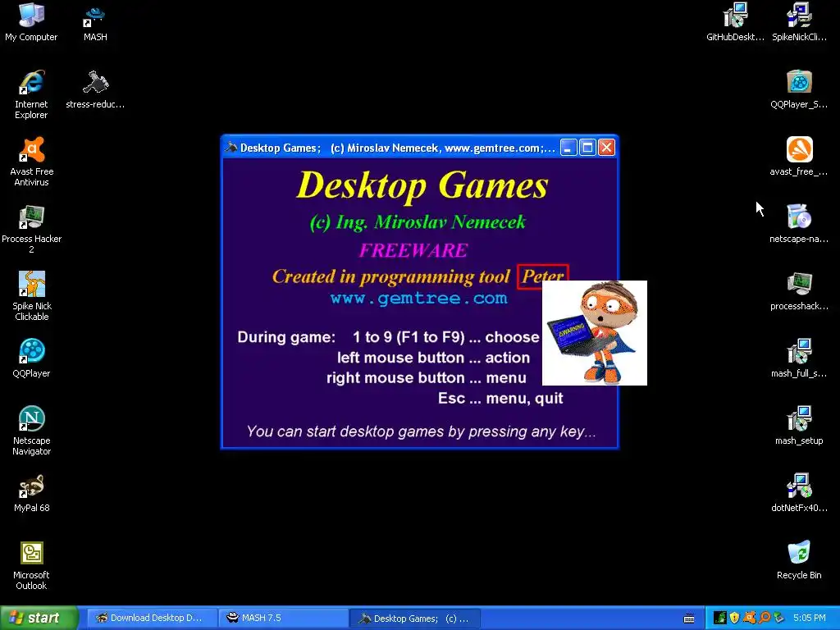Viewport: 840px width, 630px height.
Task: Click the Peter link in Desktop Games
Action: coord(542,276)
